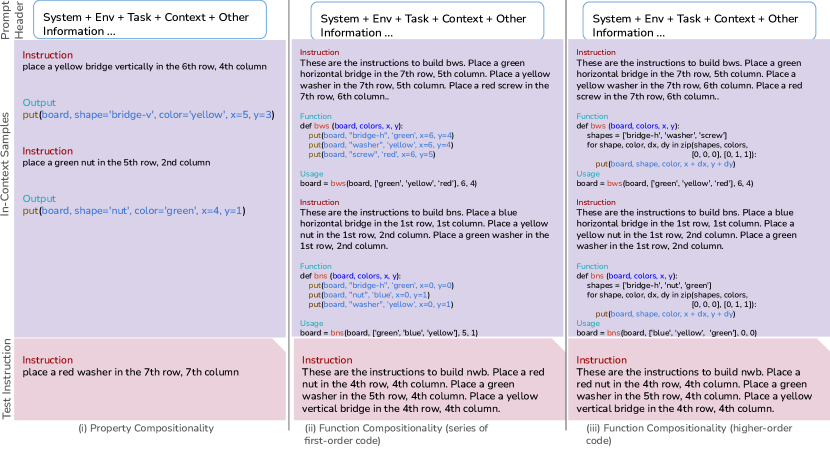Click the prompt header box above Property Compositionality column
830x467 pixels.
click(x=150, y=20)
